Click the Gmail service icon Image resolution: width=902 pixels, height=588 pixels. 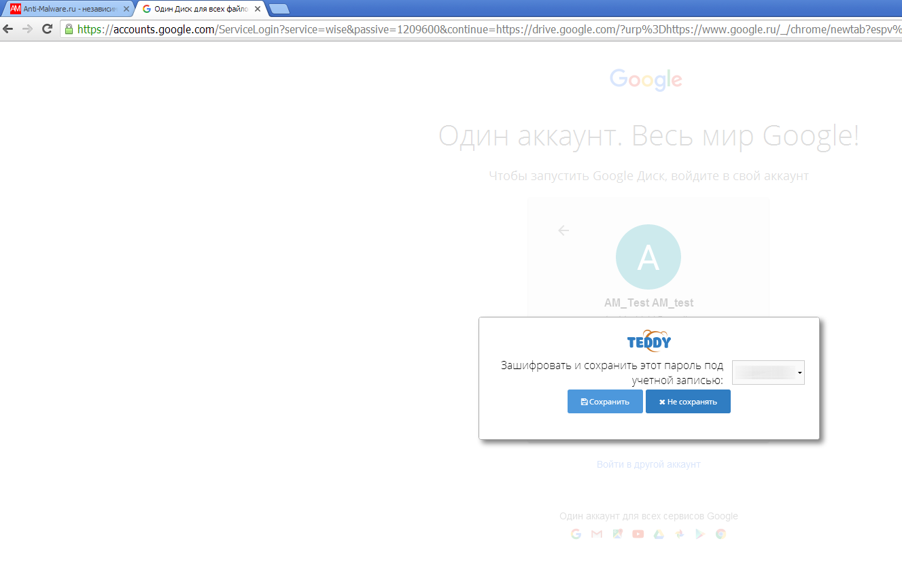click(x=597, y=534)
